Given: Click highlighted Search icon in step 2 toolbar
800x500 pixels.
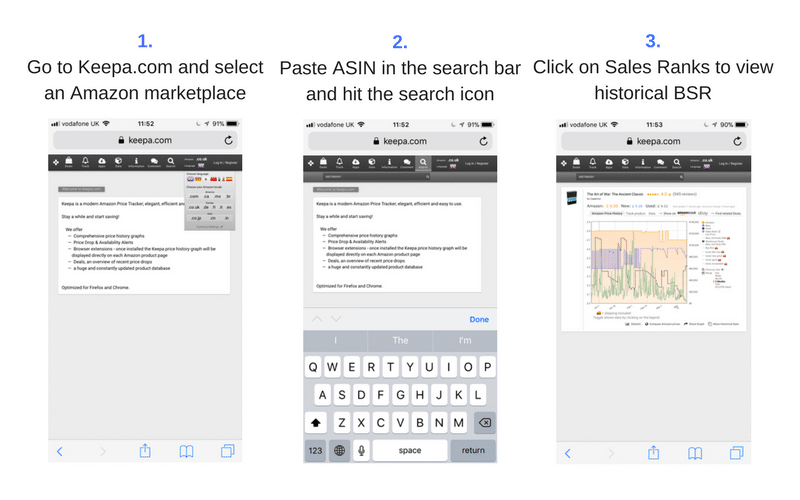Looking at the screenshot, I should click(x=423, y=163).
